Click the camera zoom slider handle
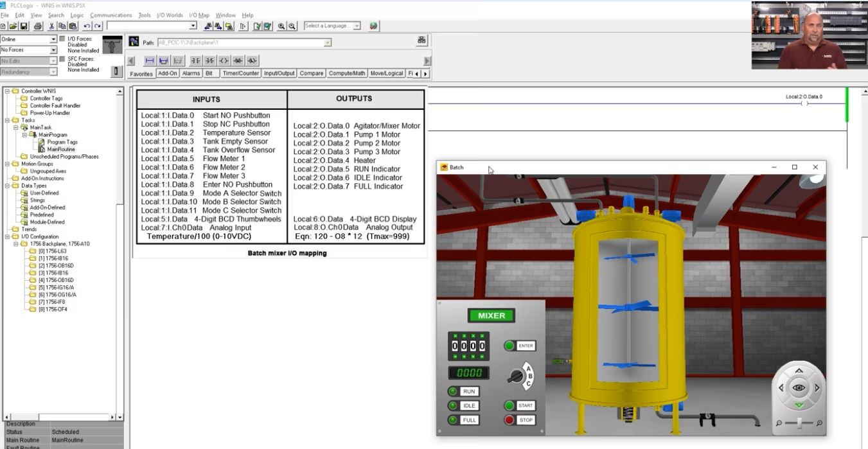Image resolution: width=868 pixels, height=449 pixels. click(x=799, y=423)
